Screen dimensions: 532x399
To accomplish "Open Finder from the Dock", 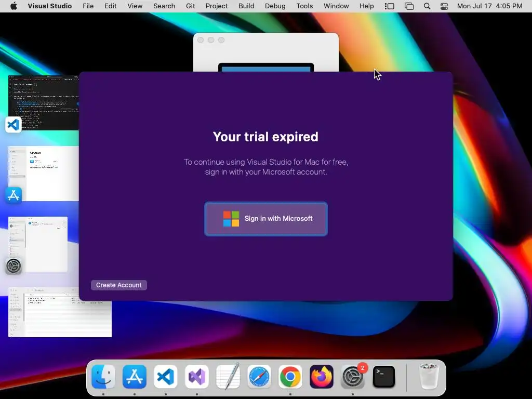I will pyautogui.click(x=103, y=377).
